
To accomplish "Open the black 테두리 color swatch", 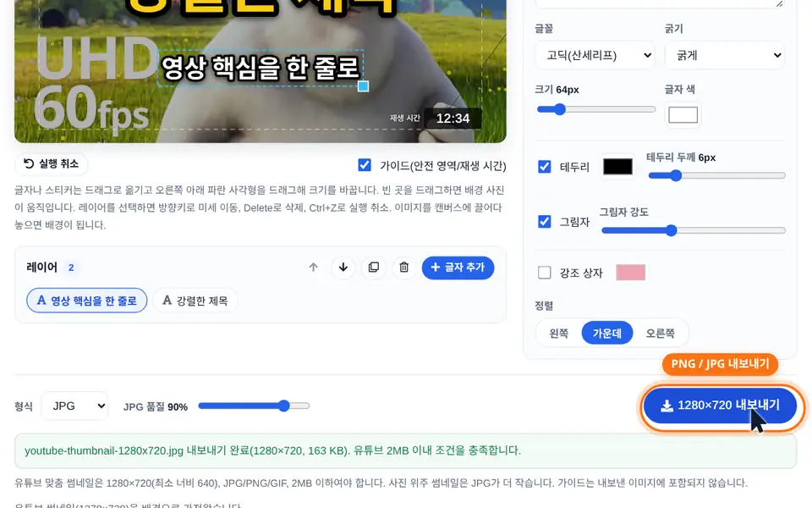I will pyautogui.click(x=617, y=167).
